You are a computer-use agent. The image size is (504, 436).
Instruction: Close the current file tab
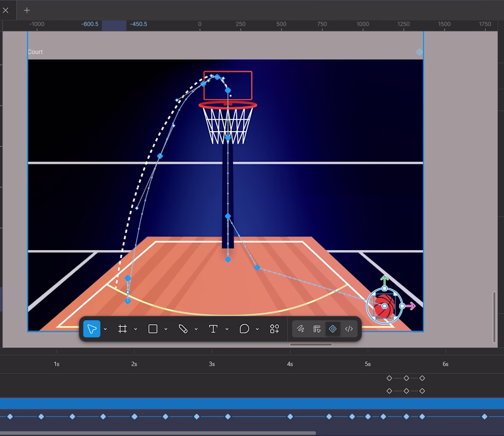[x=5, y=10]
